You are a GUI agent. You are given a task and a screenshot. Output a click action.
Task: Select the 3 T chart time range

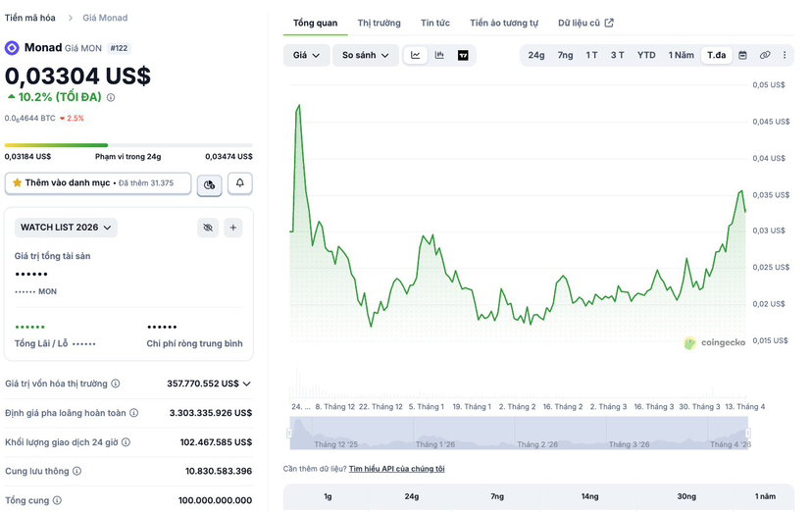pos(617,55)
